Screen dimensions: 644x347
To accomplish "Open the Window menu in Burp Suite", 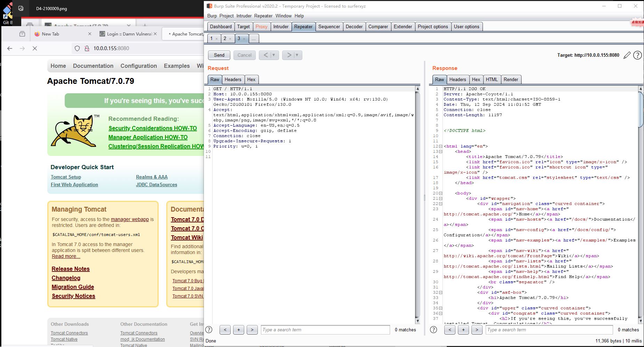I will point(284,16).
